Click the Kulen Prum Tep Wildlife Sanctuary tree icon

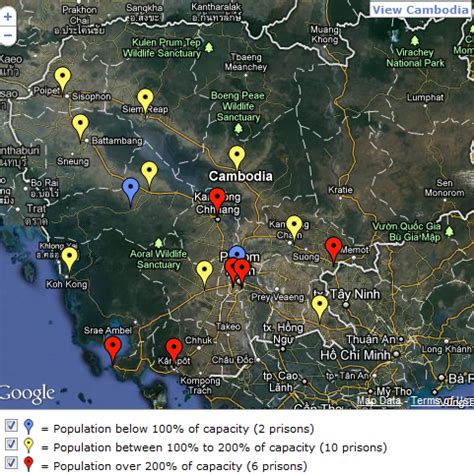coord(209,48)
